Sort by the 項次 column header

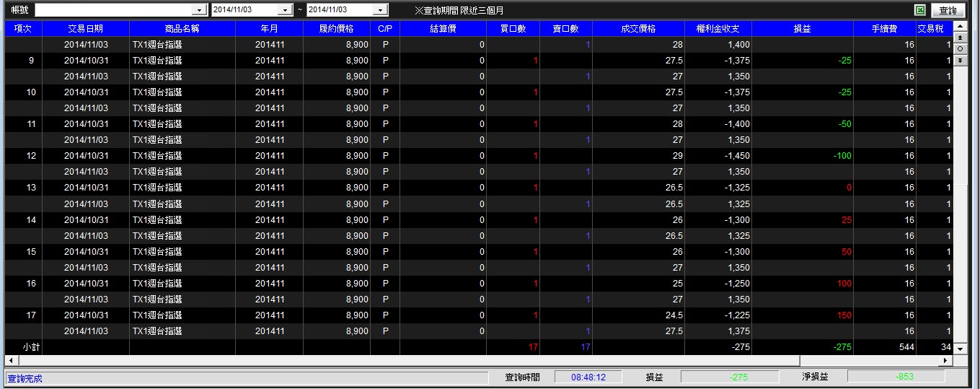[x=23, y=29]
